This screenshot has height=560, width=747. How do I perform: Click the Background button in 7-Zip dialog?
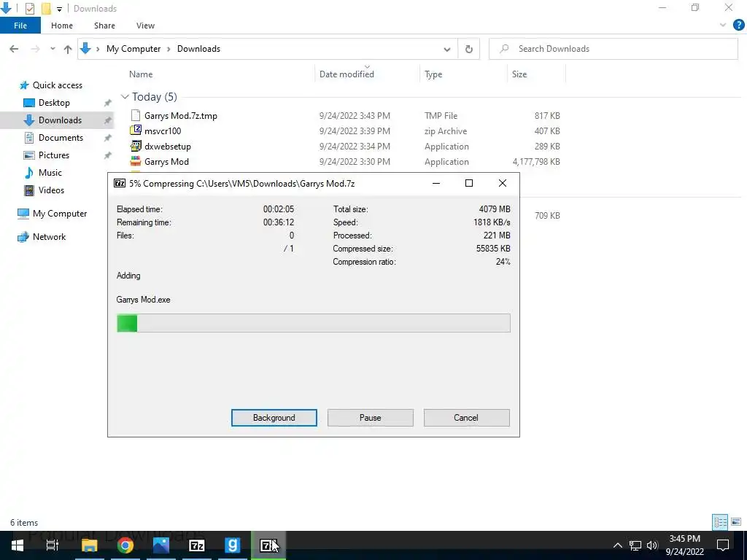tap(274, 418)
